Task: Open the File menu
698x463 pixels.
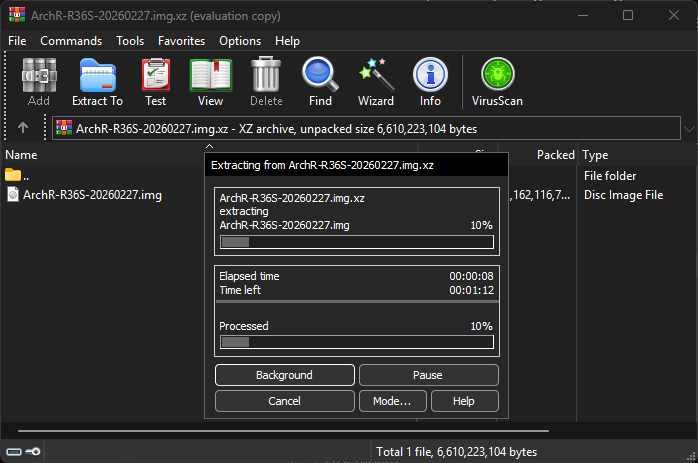Action: (17, 41)
